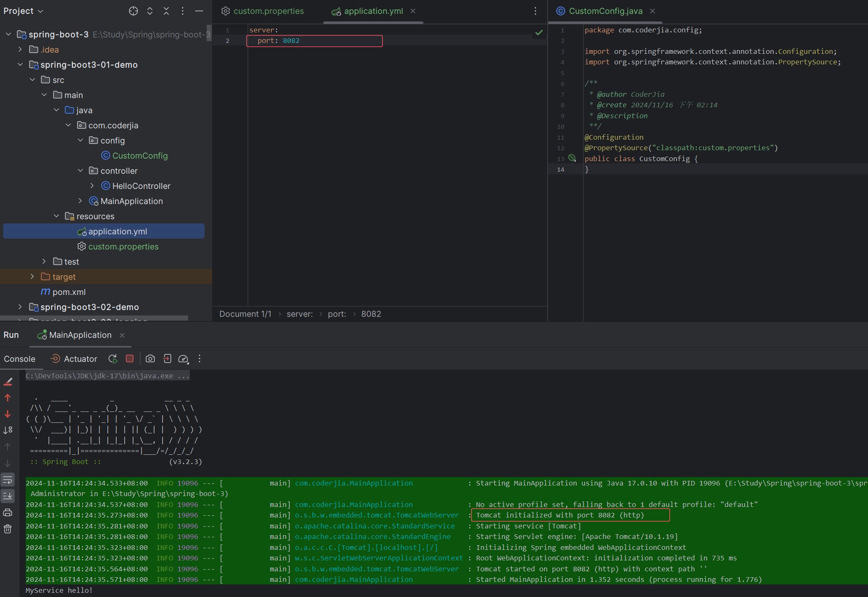Click 'Tomcat initialized with port 8082' log text
The height and width of the screenshot is (597, 868).
click(560, 515)
